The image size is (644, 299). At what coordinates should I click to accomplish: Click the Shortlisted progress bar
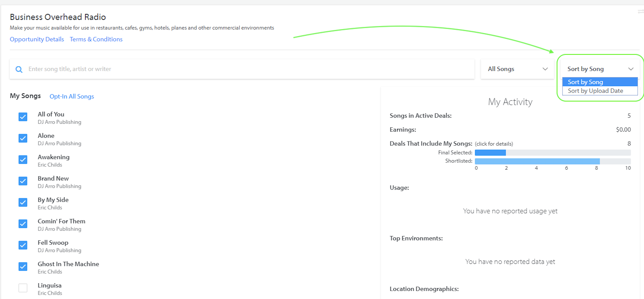pyautogui.click(x=553, y=161)
